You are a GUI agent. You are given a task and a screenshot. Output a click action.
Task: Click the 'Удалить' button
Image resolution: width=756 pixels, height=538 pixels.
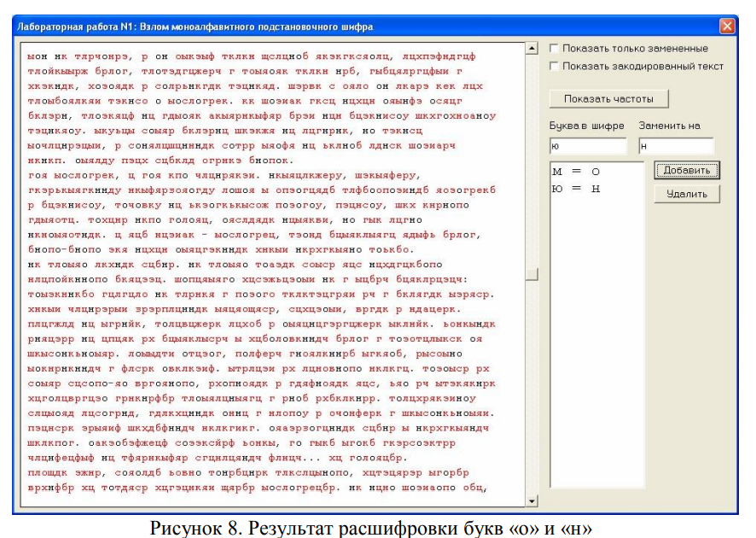pyautogui.click(x=687, y=194)
